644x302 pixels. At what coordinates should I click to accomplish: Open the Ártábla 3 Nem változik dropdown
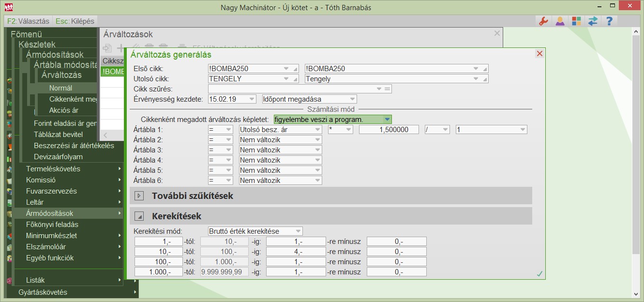pos(317,150)
